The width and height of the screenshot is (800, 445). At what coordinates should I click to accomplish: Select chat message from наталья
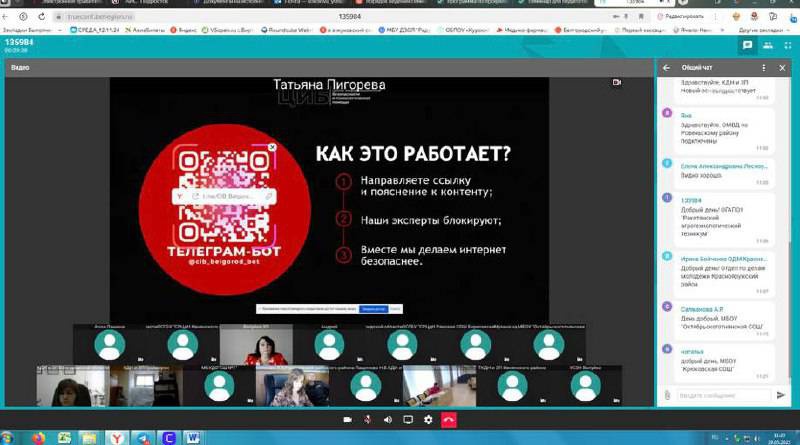point(724,363)
